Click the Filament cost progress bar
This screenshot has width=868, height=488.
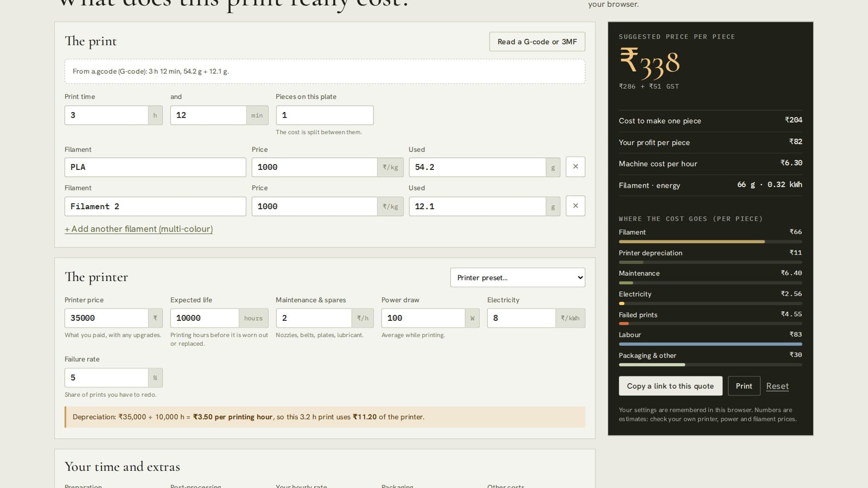710,242
